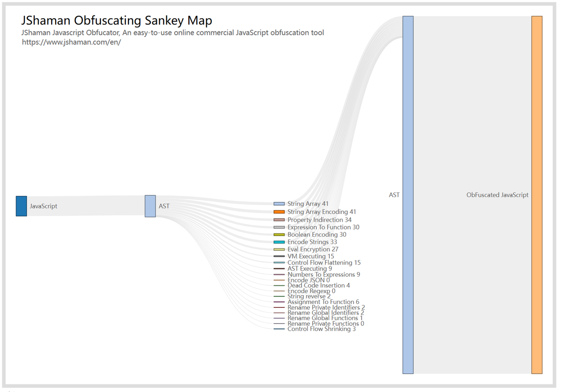Click the 'ObFuscated JavaScript' label text
The image size is (565, 392).
click(x=497, y=195)
